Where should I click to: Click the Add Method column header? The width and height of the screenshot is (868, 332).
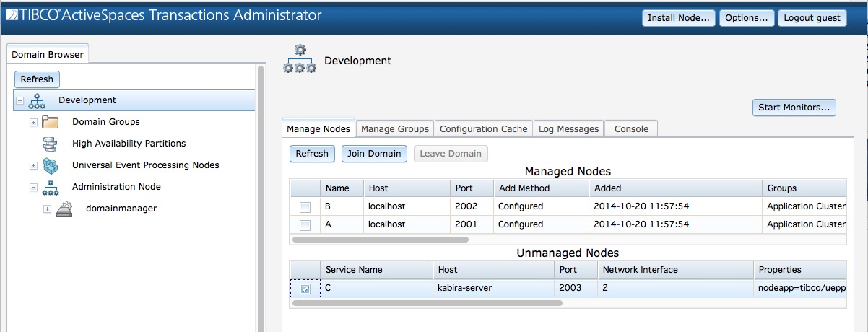point(541,188)
